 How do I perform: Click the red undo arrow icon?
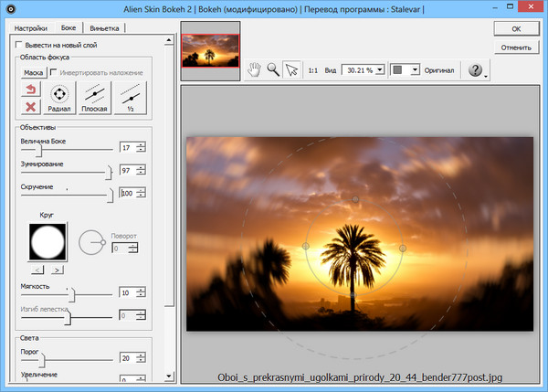point(29,89)
